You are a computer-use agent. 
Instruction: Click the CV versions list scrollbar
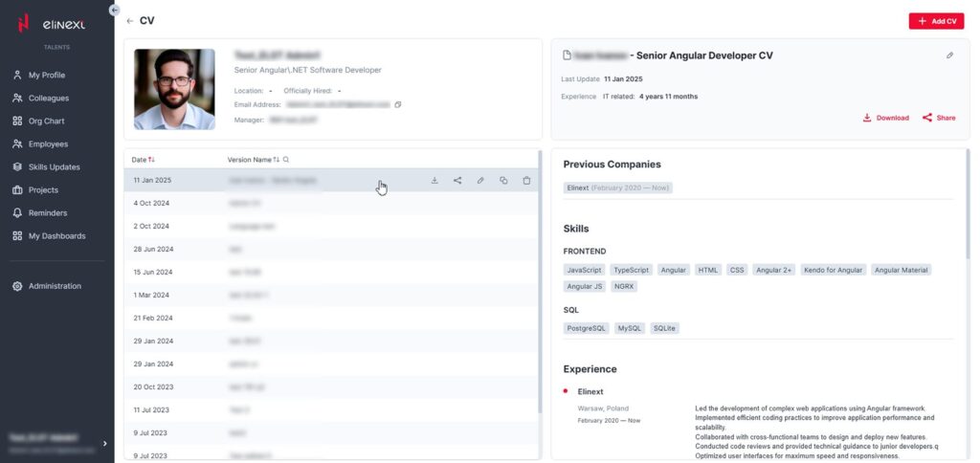click(540, 281)
